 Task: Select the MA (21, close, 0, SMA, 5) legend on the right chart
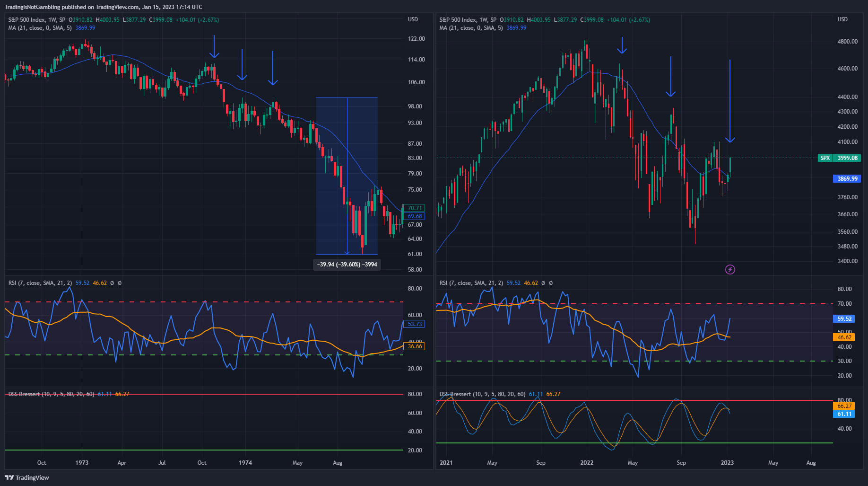pyautogui.click(x=471, y=28)
